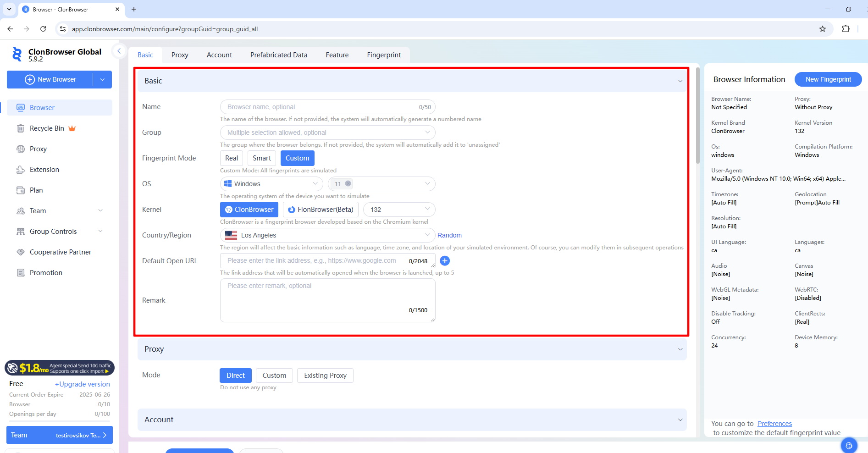Click the Plan icon in sidebar
Viewport: 868px width, 453px height.
21,190
